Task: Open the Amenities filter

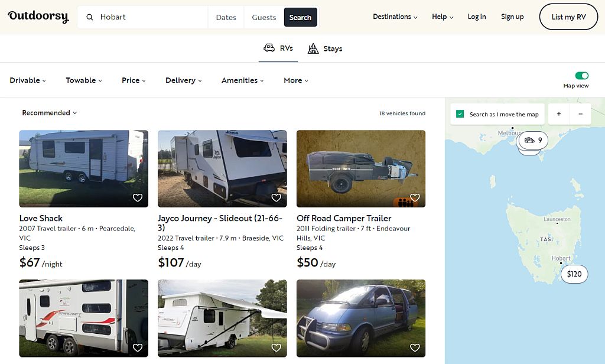Action: (242, 80)
